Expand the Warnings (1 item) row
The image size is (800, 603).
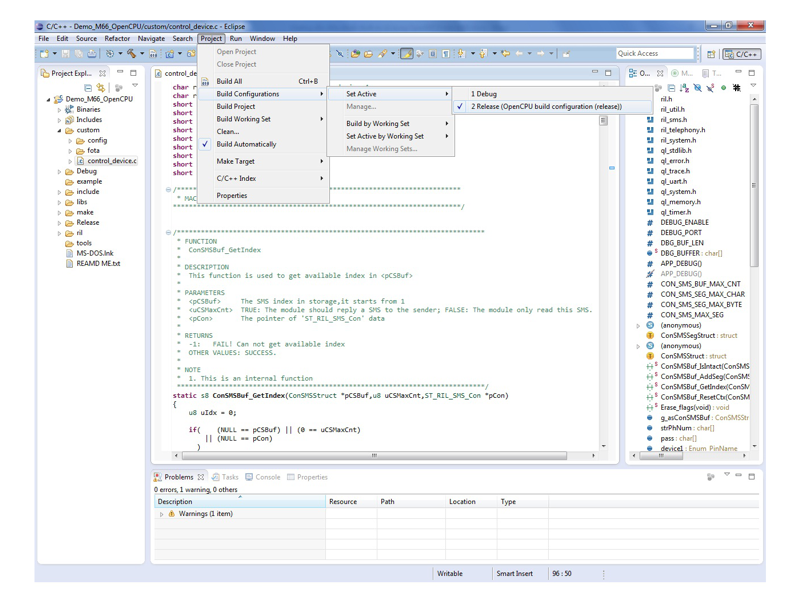point(161,514)
